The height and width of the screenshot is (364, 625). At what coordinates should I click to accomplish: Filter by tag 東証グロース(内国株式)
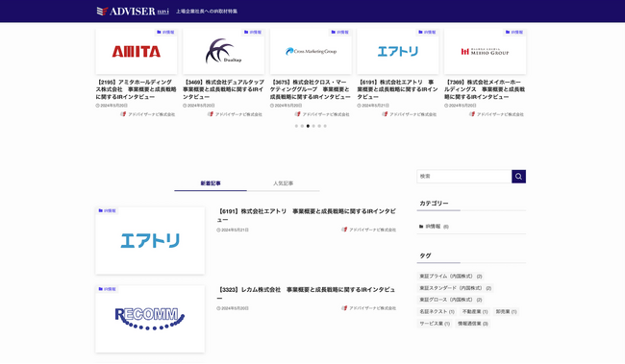[x=451, y=300]
